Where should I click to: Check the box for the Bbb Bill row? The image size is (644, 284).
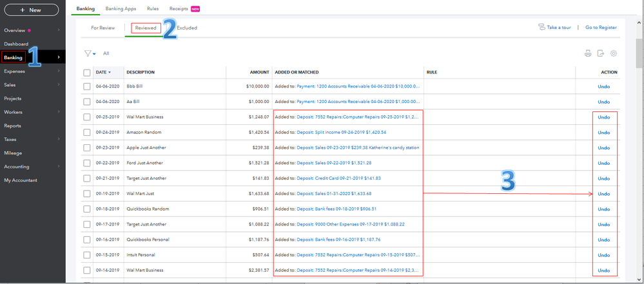[86, 86]
